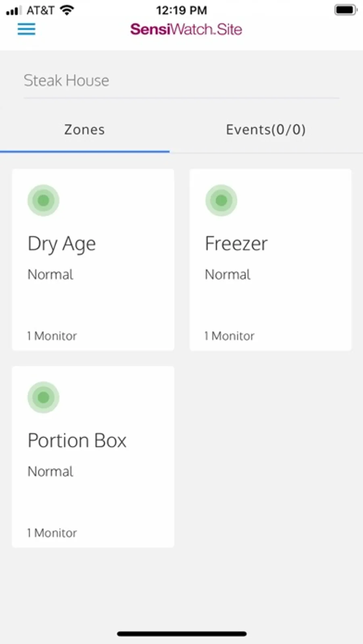Image resolution: width=363 pixels, height=644 pixels.
Task: Tap the home indicator bar
Action: coord(182,634)
